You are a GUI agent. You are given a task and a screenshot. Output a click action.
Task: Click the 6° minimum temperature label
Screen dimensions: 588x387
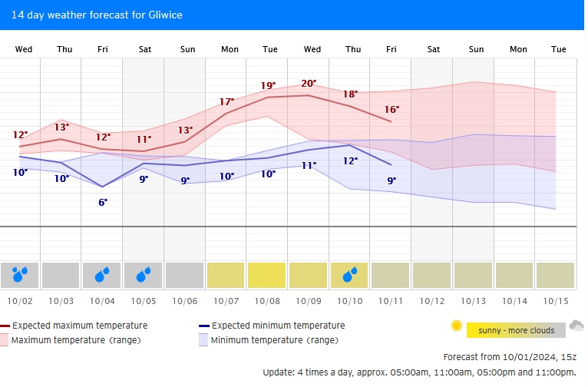103,201
